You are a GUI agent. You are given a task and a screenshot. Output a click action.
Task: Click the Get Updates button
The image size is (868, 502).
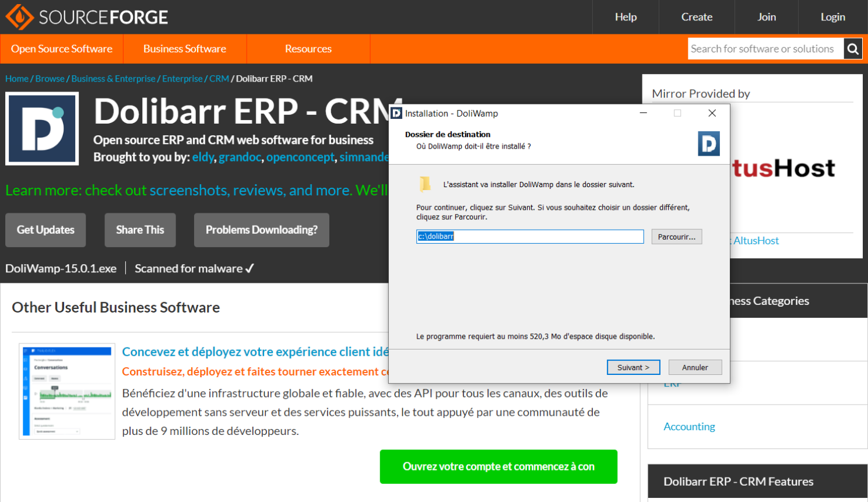[x=45, y=230]
